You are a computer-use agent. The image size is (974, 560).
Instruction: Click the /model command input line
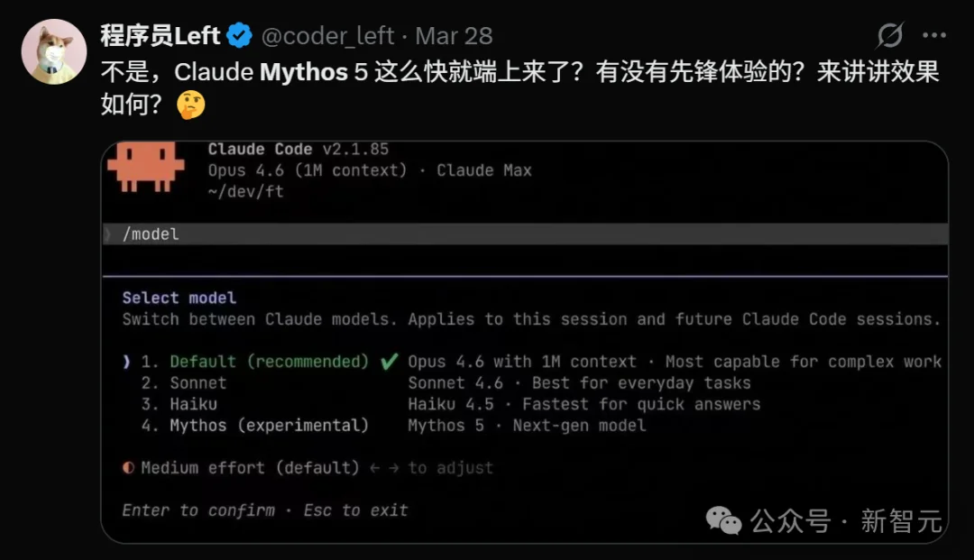152,233
